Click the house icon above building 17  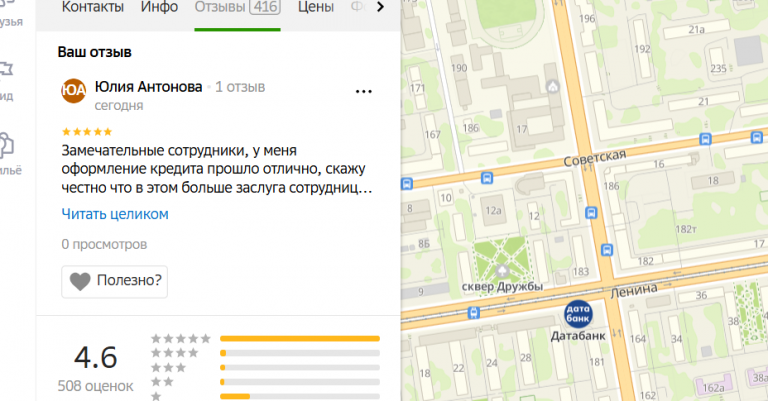point(552,87)
